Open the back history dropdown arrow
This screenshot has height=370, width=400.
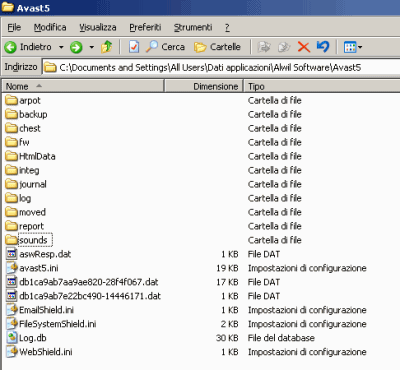click(x=61, y=47)
